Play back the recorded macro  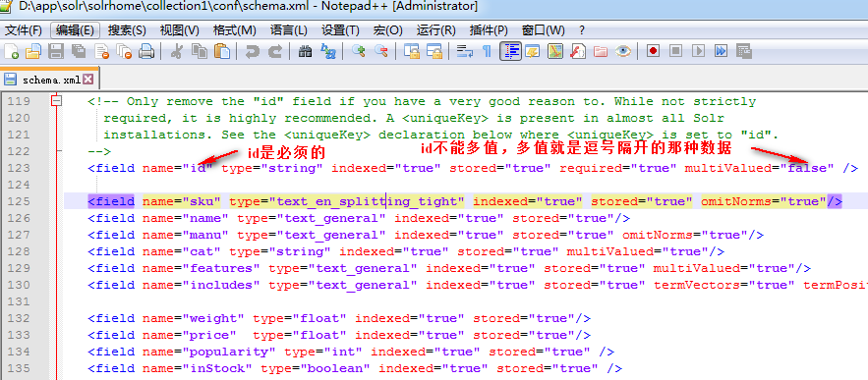pos(698,51)
